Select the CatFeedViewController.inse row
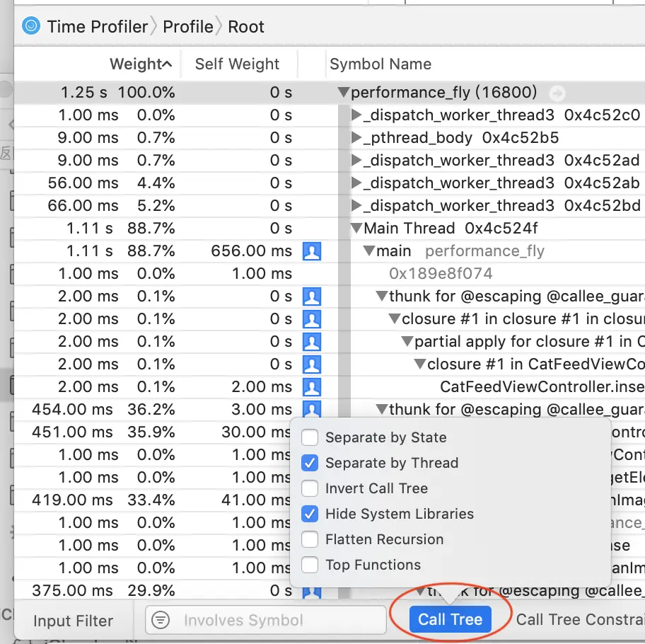The image size is (645, 644). (542, 387)
